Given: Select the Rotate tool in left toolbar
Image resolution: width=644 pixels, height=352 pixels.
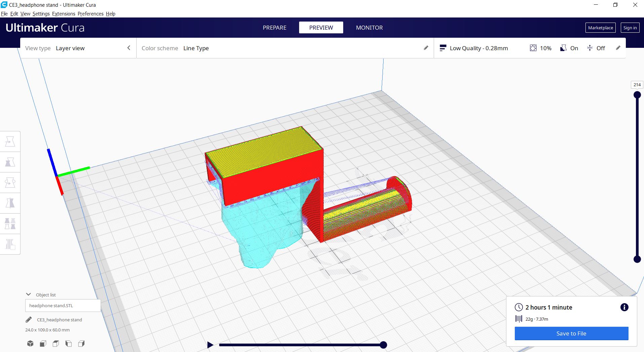Looking at the screenshot, I should [10, 183].
